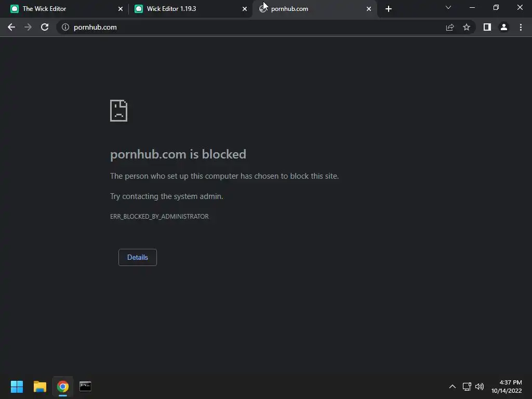Open the Windows Start menu
The image size is (532, 399).
(17, 387)
